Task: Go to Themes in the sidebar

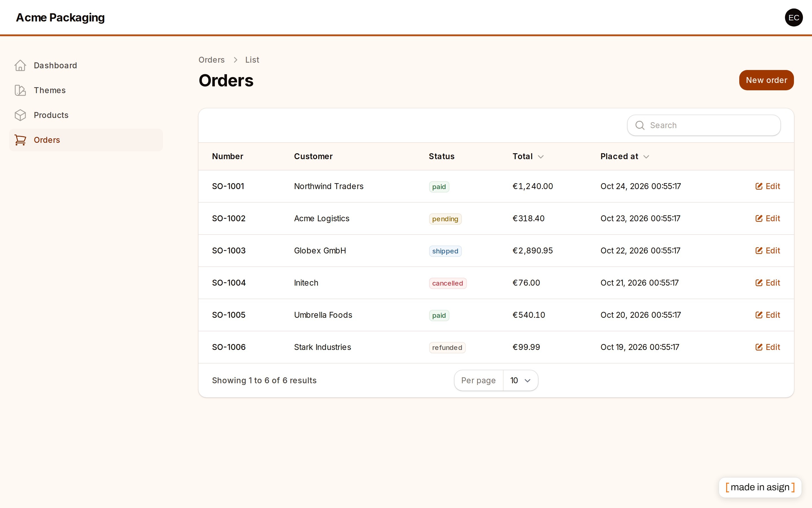Action: click(86, 90)
